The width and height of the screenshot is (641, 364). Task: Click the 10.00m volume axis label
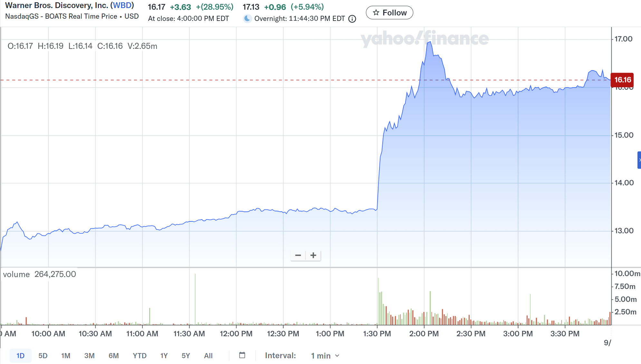[627, 274]
